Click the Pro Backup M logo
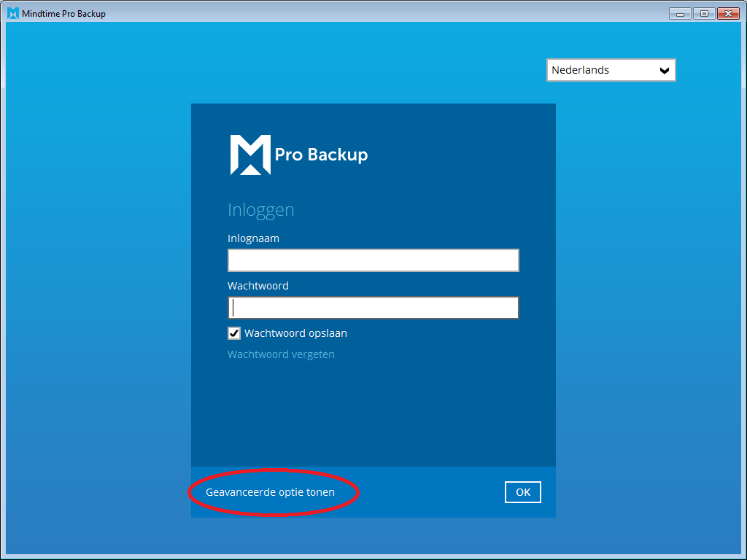747x560 pixels. [x=251, y=155]
